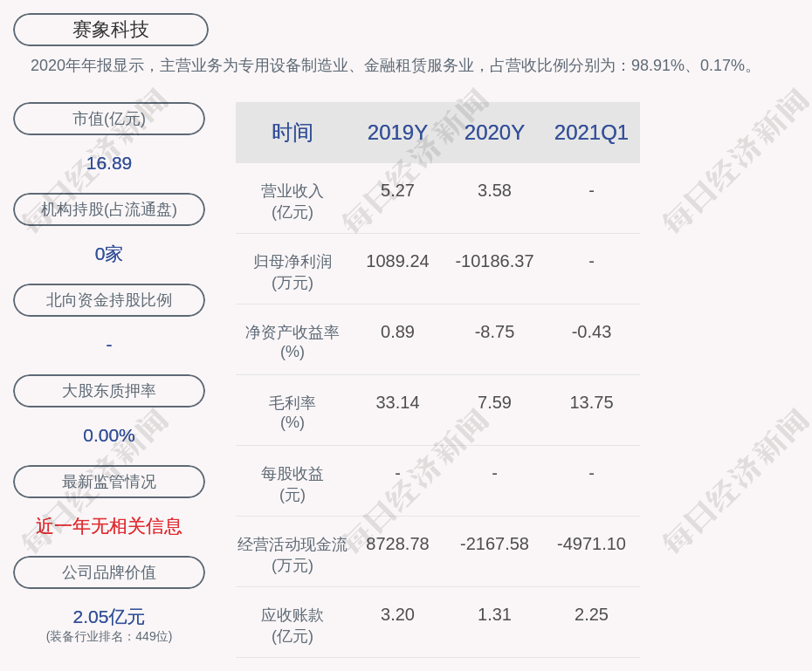Click cash flow value -4971.10
The width and height of the screenshot is (812, 671).
(591, 544)
